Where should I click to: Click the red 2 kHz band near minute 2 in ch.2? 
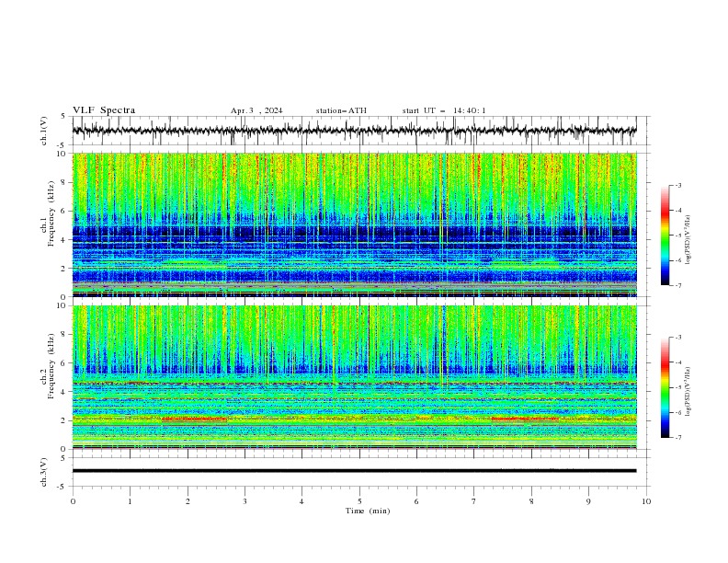194,419
